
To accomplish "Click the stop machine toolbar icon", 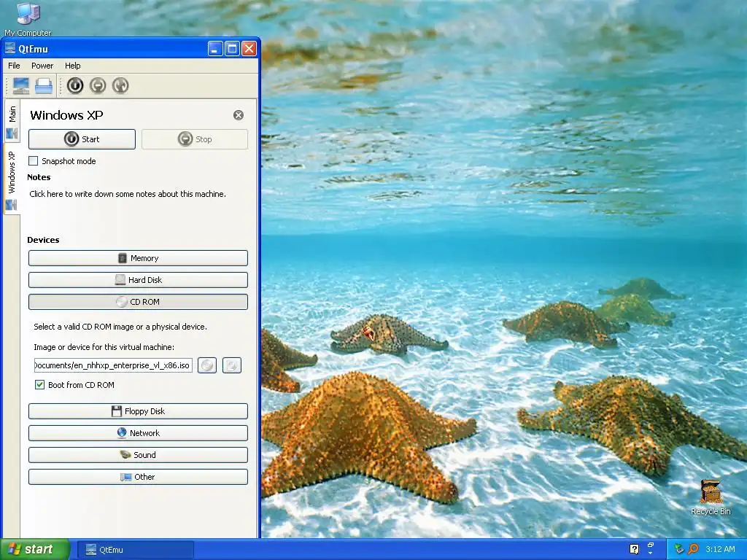I will [x=98, y=86].
